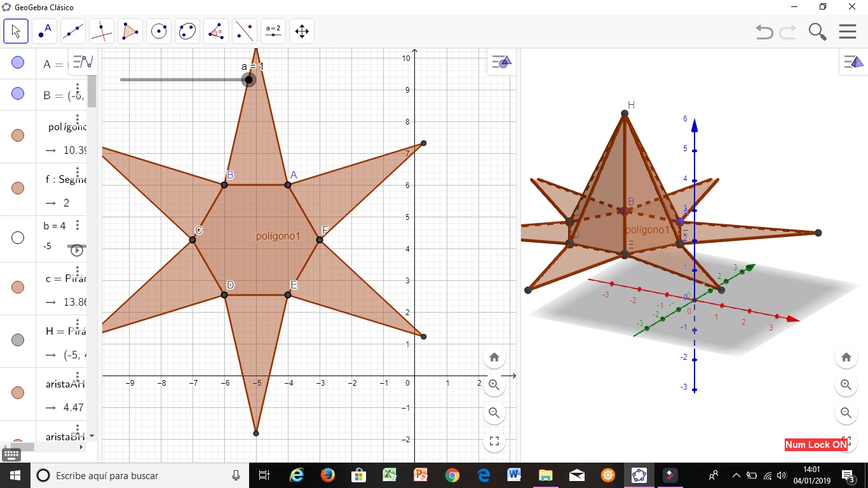Select the Move Graphics View tool

point(301,30)
